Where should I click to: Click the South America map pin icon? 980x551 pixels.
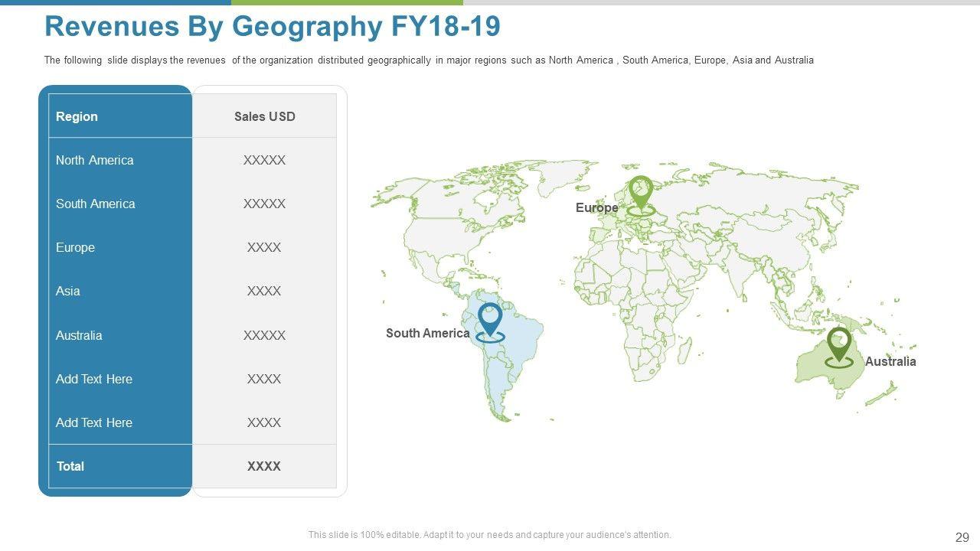pos(490,319)
